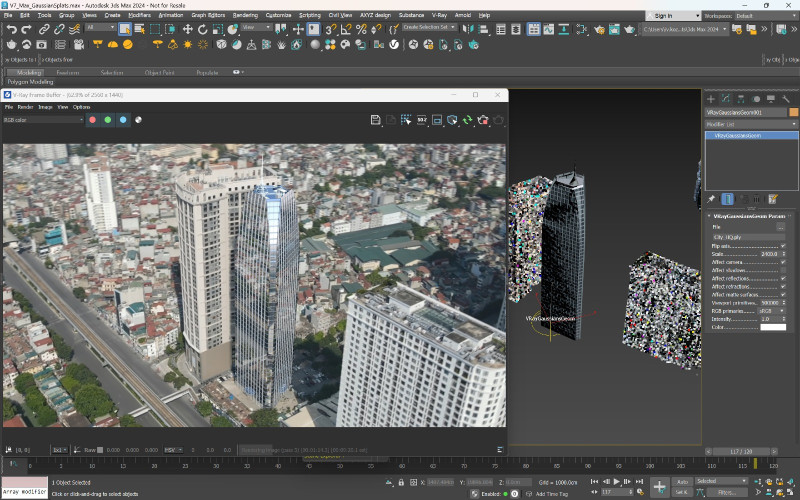Open the Rendered Frame Window icon
The height and width of the screenshot is (500, 800).
point(614,29)
